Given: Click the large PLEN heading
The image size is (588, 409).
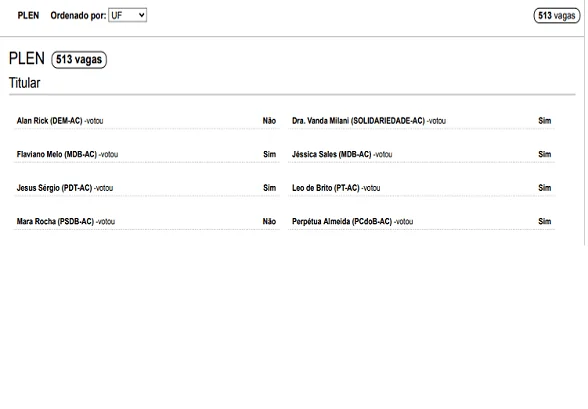Looking at the screenshot, I should click(27, 58).
